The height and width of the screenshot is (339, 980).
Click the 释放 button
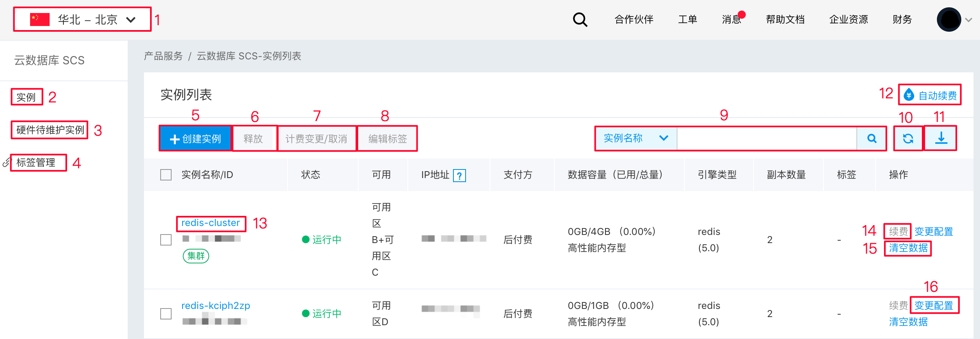click(253, 139)
